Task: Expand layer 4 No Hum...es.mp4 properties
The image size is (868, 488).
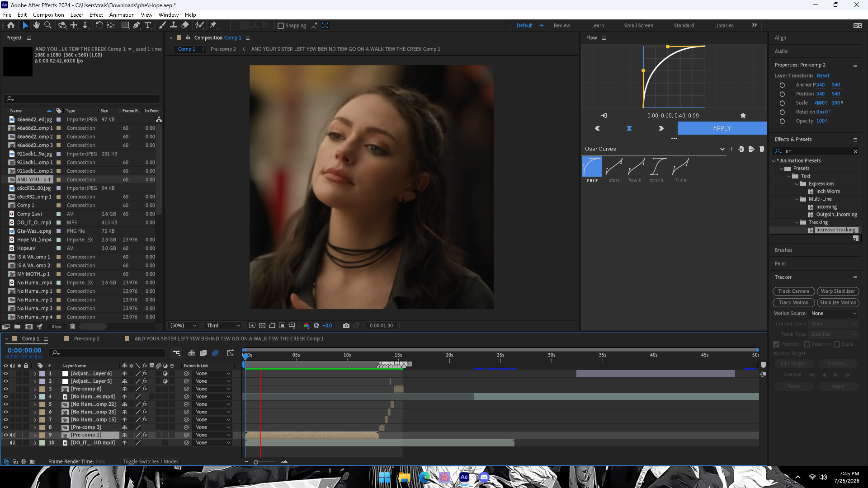Action: coord(35,397)
